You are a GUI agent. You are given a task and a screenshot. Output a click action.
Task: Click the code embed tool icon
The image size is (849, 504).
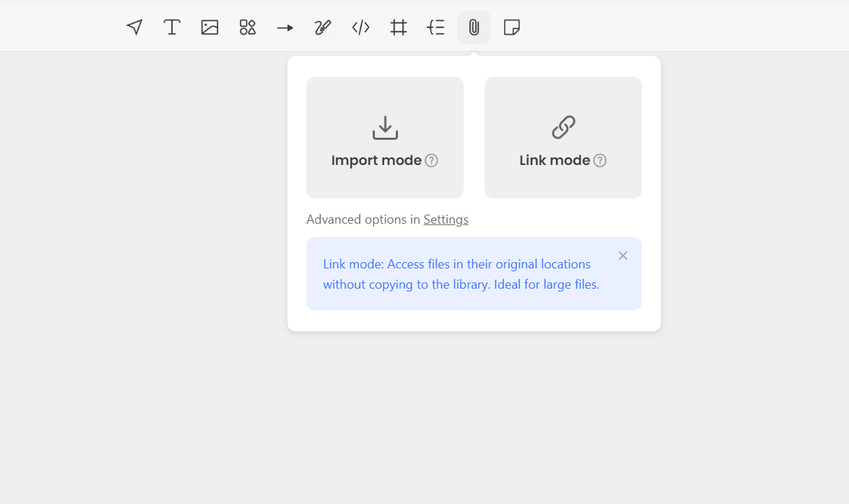tap(361, 27)
